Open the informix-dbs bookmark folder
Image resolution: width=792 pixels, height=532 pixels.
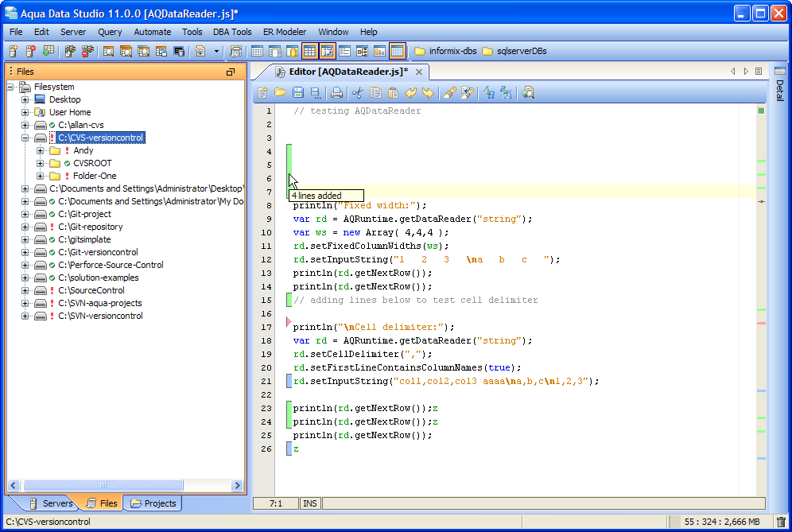pyautogui.click(x=445, y=51)
